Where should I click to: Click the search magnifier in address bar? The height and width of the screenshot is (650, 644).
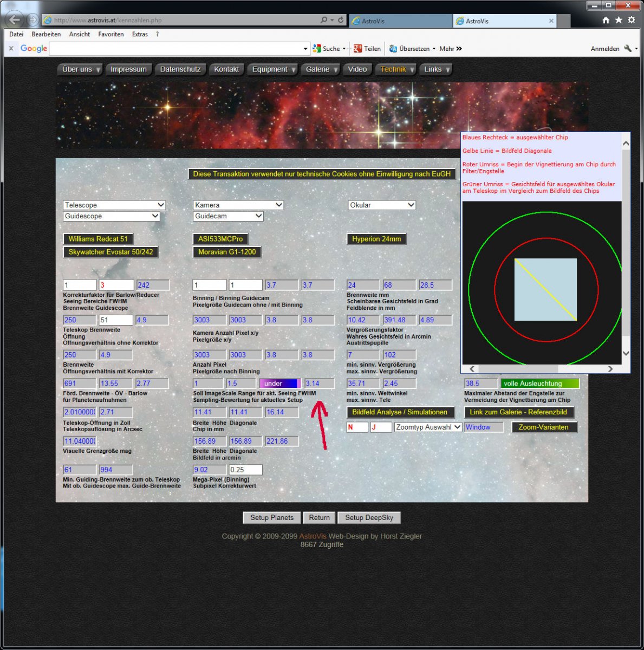coord(324,20)
